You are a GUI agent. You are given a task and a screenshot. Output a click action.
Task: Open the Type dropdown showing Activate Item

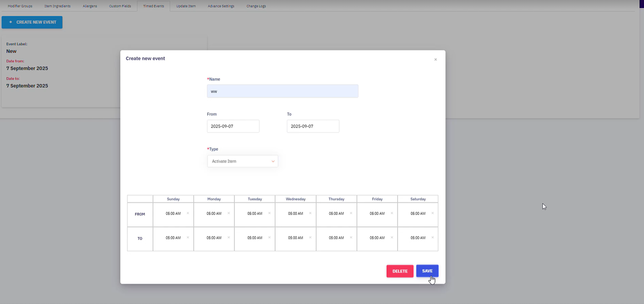(242, 161)
